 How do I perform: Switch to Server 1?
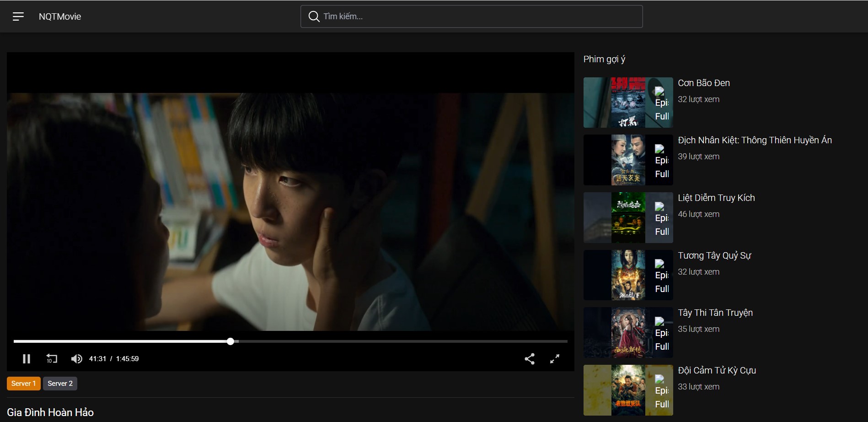(x=23, y=384)
